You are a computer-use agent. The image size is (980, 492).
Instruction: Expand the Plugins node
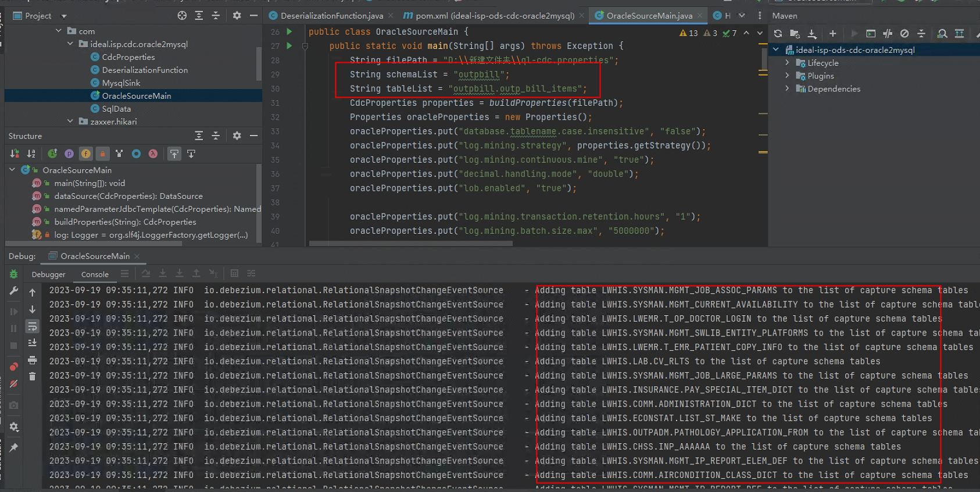pos(788,76)
